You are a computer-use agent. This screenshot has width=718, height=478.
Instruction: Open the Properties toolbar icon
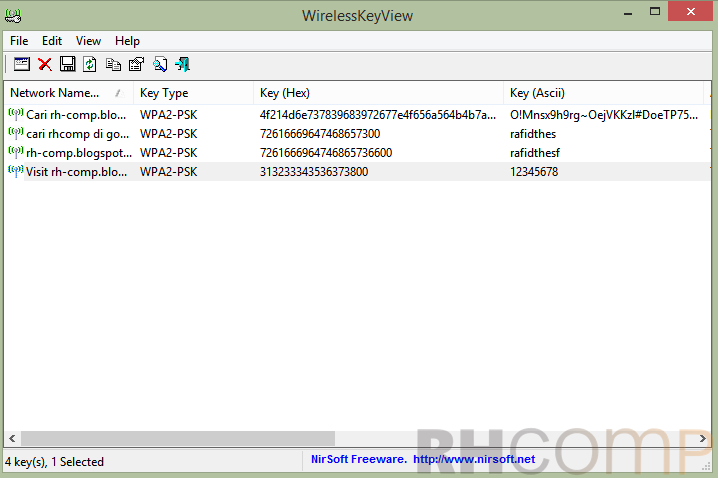[x=136, y=64]
